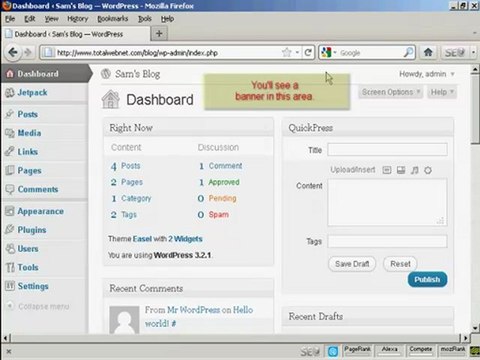This screenshot has height=360, width=480.
Task: Open the tab list dropdown arrow
Action: pyautogui.click(x=474, y=33)
